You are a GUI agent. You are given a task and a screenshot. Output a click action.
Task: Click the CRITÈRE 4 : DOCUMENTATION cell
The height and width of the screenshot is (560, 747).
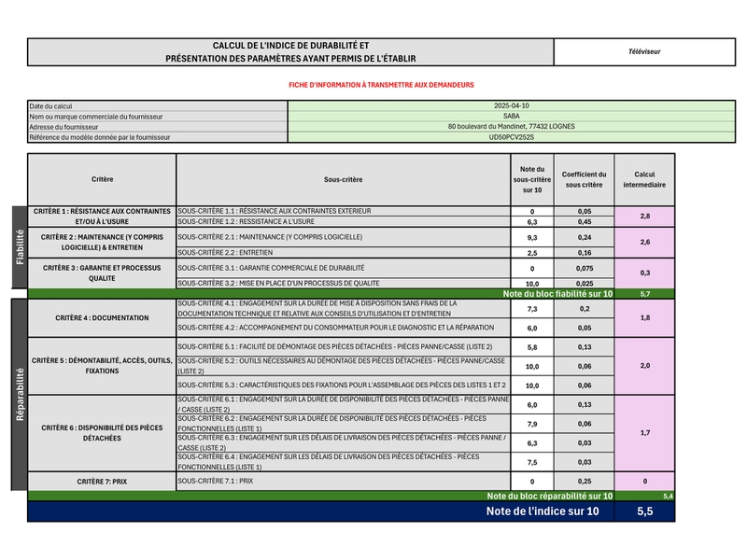102,318
